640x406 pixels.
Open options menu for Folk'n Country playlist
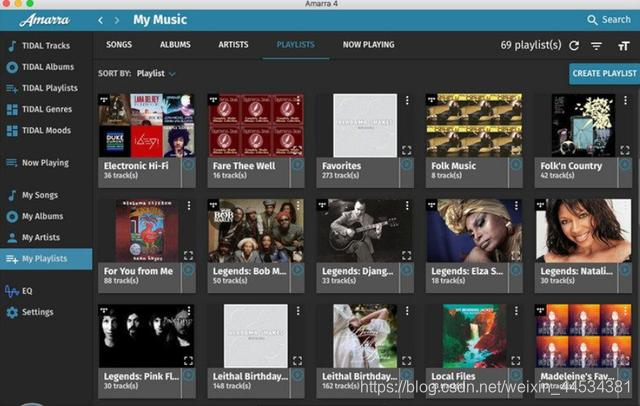[625, 100]
